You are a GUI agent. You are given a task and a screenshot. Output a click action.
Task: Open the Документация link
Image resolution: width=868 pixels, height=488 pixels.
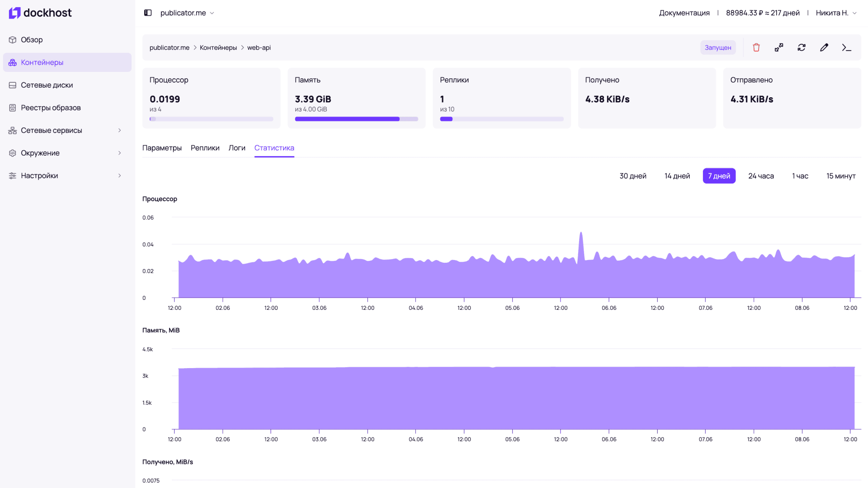pos(684,13)
